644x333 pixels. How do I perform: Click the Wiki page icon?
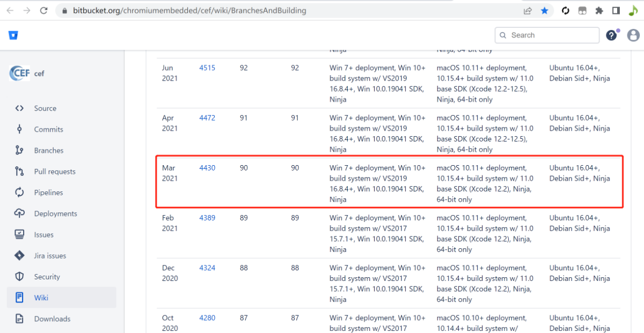point(19,298)
